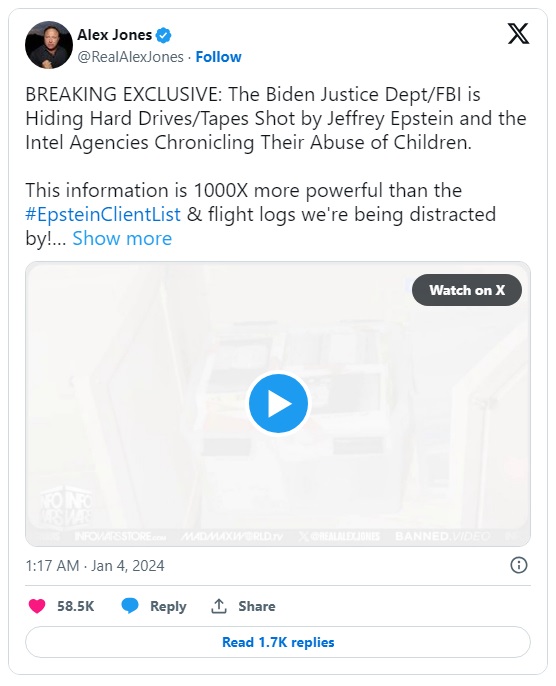Click the Reply label
Screen dimensions: 556x686
click(168, 606)
